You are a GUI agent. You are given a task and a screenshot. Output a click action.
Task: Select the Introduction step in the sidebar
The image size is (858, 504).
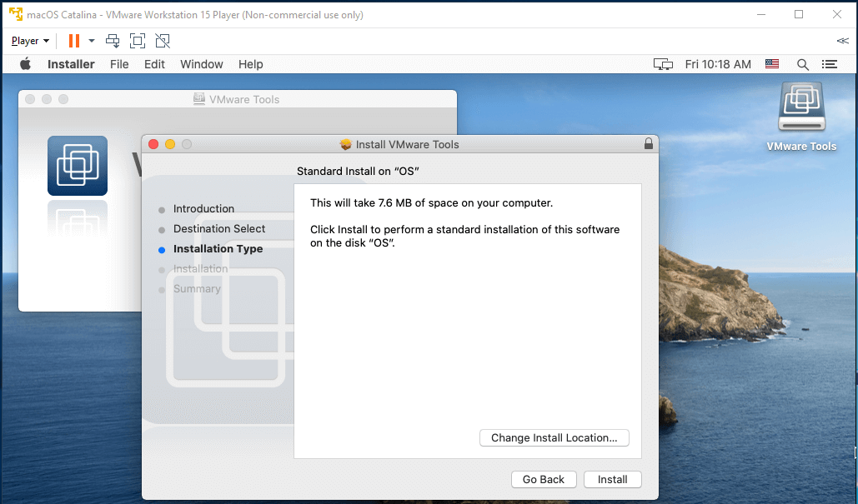coord(203,209)
